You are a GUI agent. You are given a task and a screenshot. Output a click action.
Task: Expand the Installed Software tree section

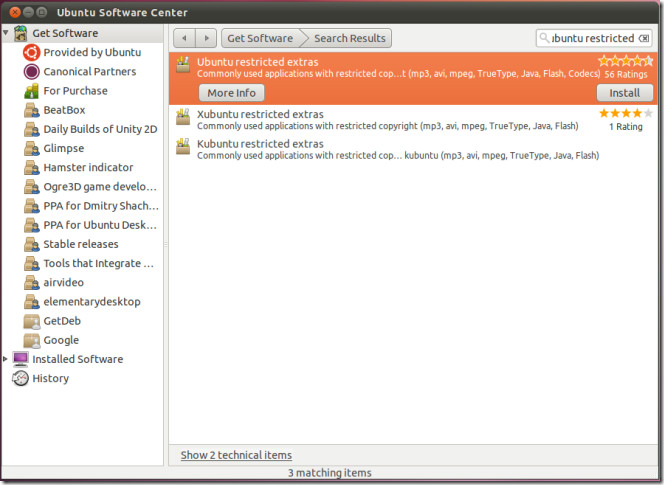click(x=5, y=359)
